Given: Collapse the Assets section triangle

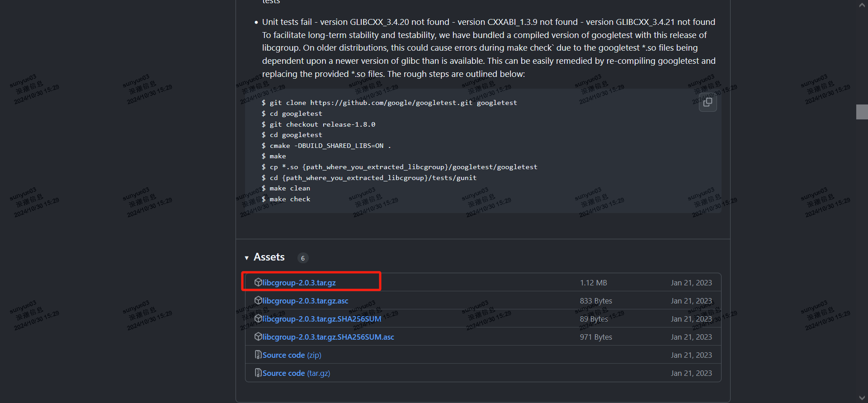Looking at the screenshot, I should tap(247, 258).
